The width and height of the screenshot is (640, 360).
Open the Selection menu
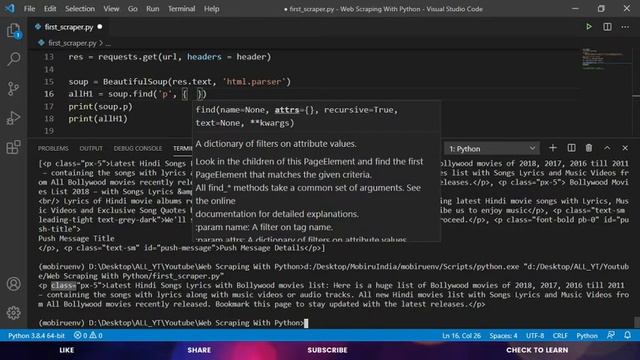(x=80, y=9)
